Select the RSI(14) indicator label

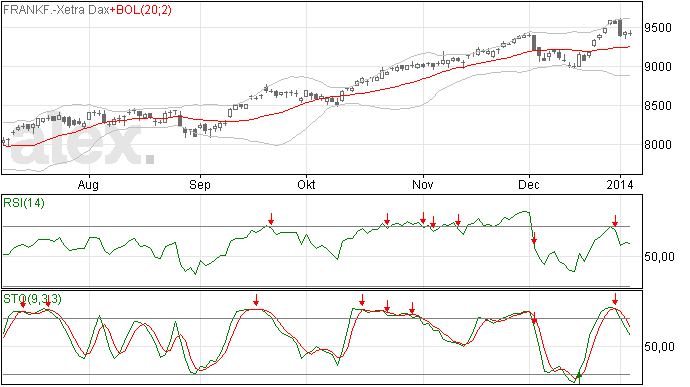(x=24, y=203)
